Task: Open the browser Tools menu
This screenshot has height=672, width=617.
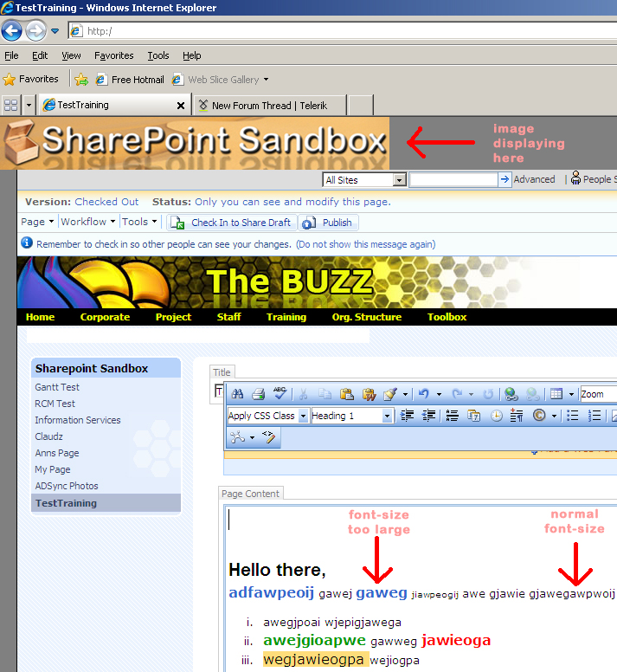Action: [x=158, y=55]
